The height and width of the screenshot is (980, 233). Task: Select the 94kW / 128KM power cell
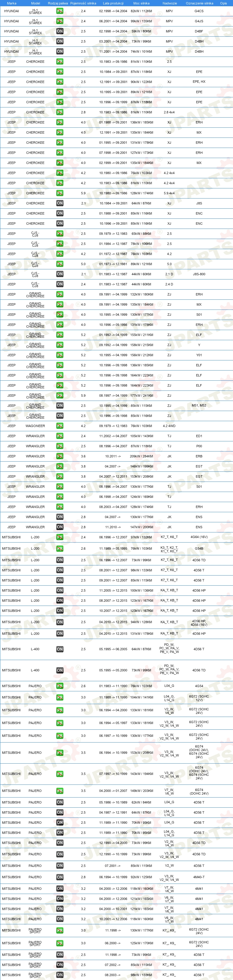pos(141,622)
